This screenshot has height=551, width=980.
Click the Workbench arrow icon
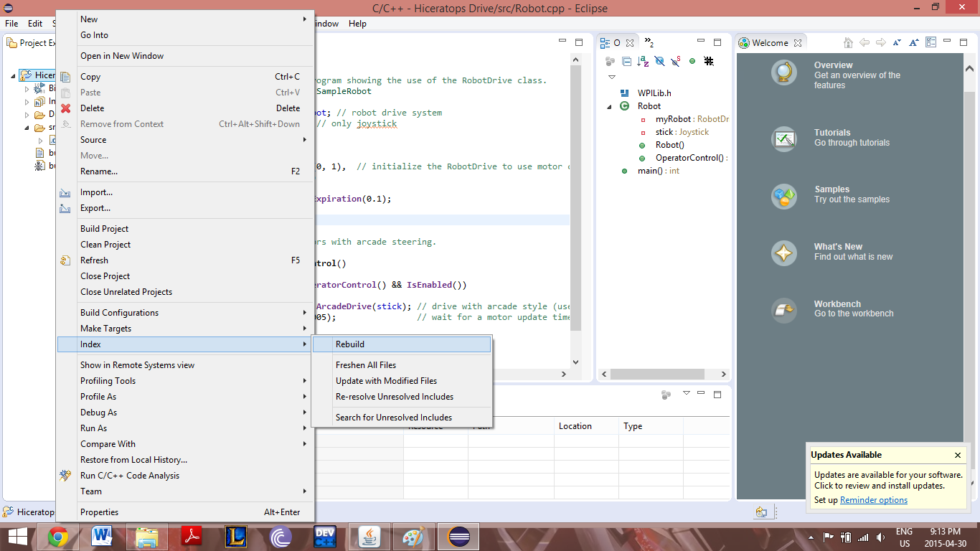pyautogui.click(x=784, y=310)
